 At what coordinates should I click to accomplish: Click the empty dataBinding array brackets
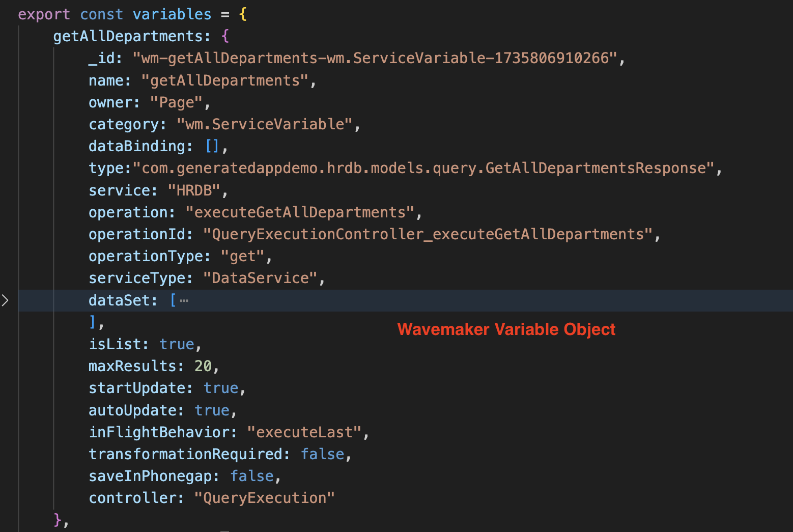tap(212, 146)
